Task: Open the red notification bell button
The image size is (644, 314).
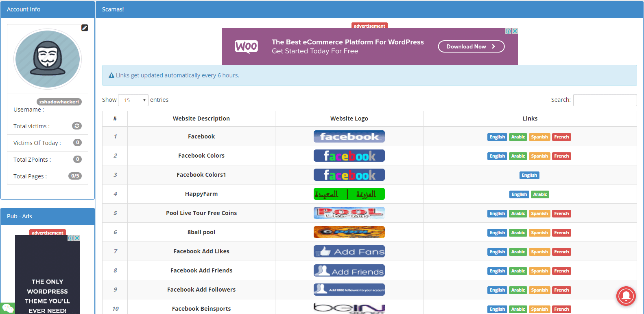Action: coord(626,296)
